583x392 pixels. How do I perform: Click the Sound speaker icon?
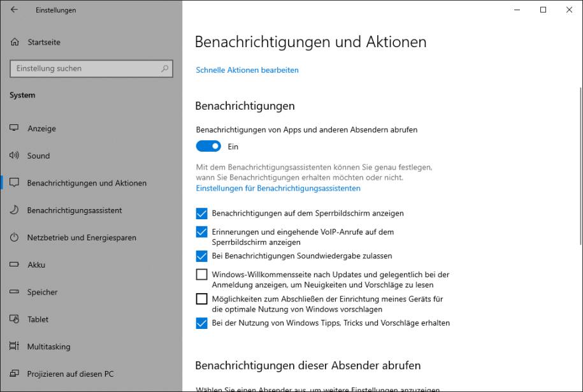tap(14, 156)
